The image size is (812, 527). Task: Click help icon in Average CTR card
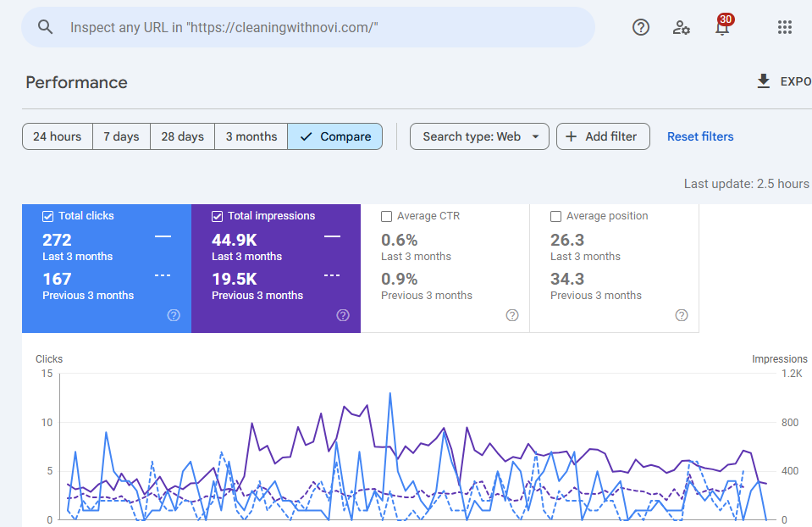[512, 315]
